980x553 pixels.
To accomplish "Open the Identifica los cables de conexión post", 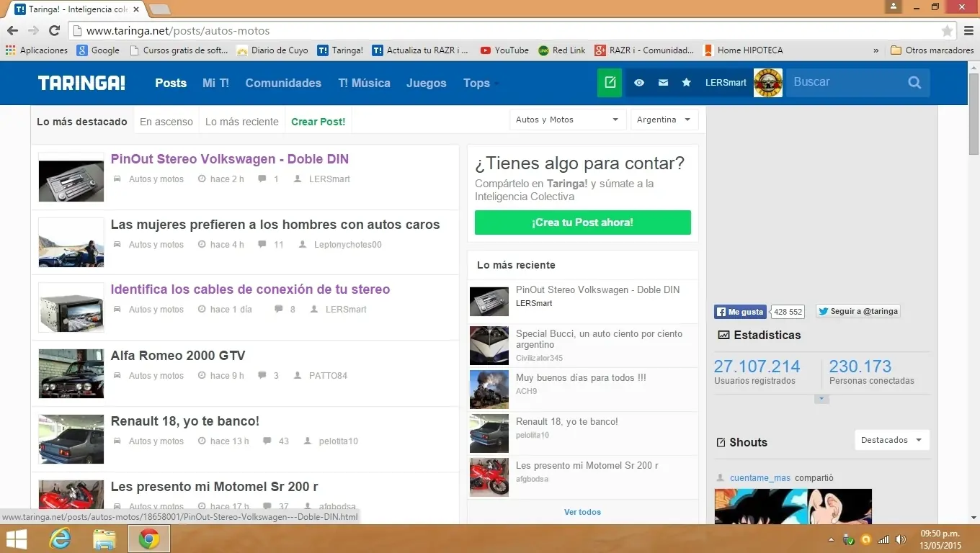I will [x=250, y=289].
